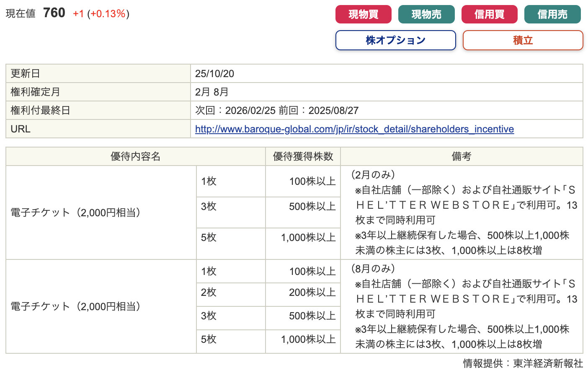The width and height of the screenshot is (588, 373).
Task: Click the 優待内容名 column header
Action: [135, 156]
